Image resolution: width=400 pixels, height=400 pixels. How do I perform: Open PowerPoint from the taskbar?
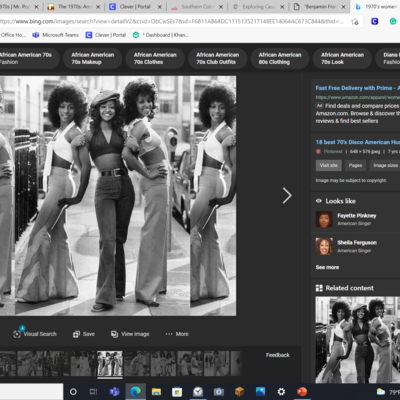(x=302, y=392)
